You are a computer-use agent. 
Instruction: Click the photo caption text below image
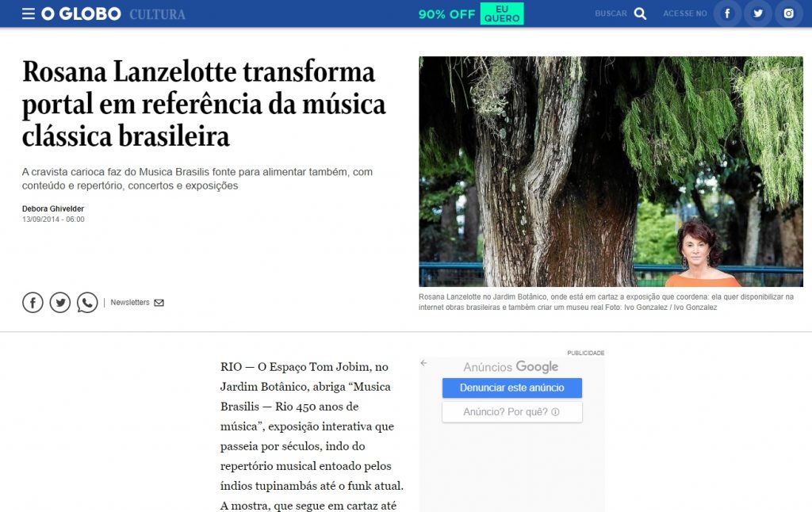(x=606, y=302)
